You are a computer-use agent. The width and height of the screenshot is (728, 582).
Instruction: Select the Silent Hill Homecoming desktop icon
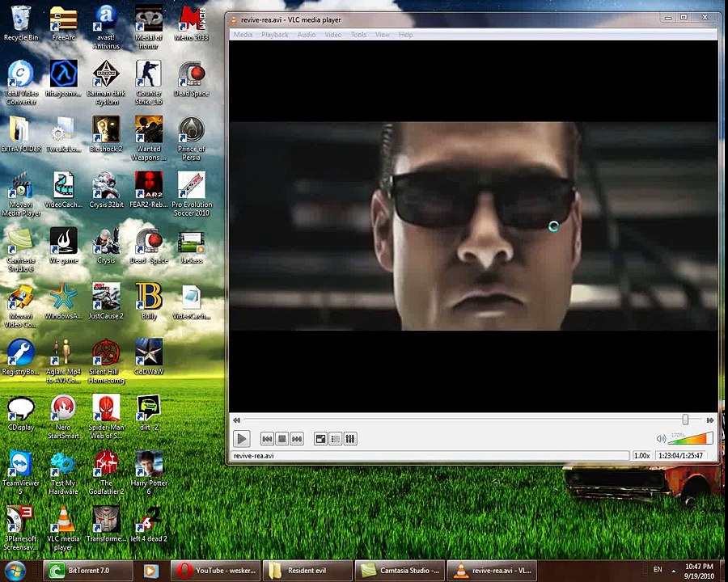[x=106, y=361]
